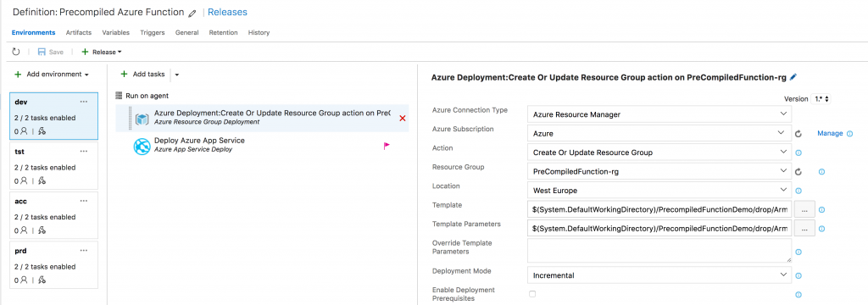Open Resource Group dropdown
This screenshot has height=305, width=868.
[659, 172]
